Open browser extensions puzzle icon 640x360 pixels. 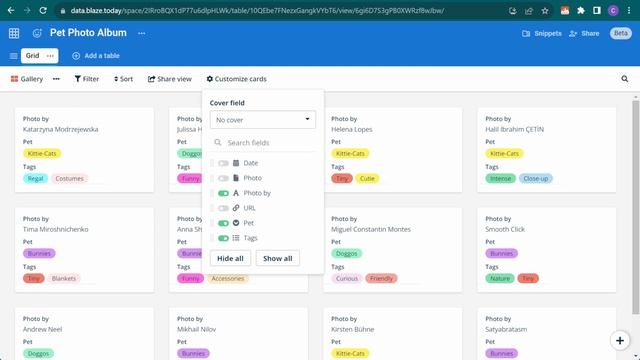(581, 11)
